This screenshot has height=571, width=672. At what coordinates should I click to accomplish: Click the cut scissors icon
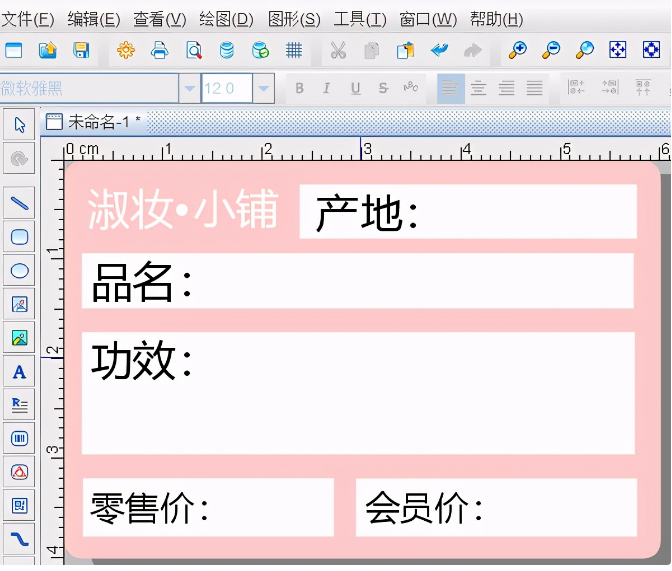tap(338, 51)
